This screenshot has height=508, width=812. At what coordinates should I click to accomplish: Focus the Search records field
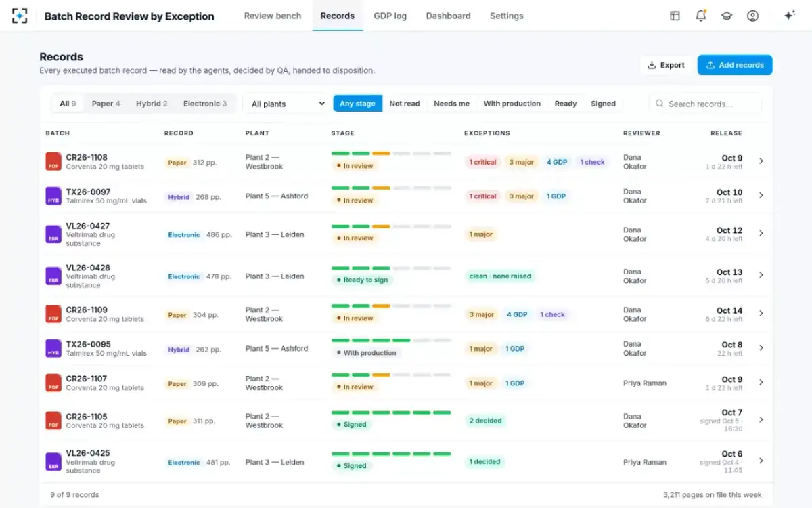click(706, 104)
